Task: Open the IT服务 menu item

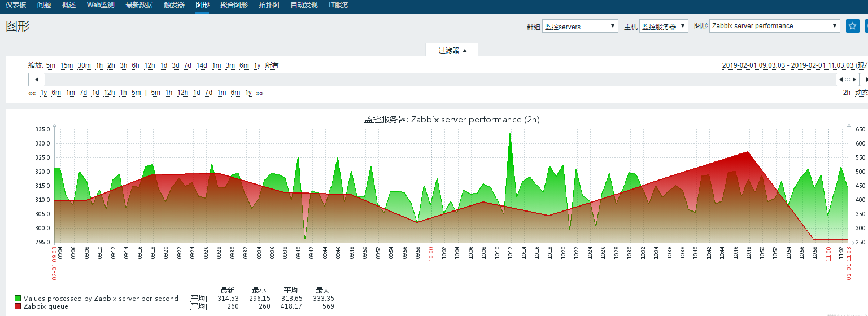Action: click(x=338, y=5)
